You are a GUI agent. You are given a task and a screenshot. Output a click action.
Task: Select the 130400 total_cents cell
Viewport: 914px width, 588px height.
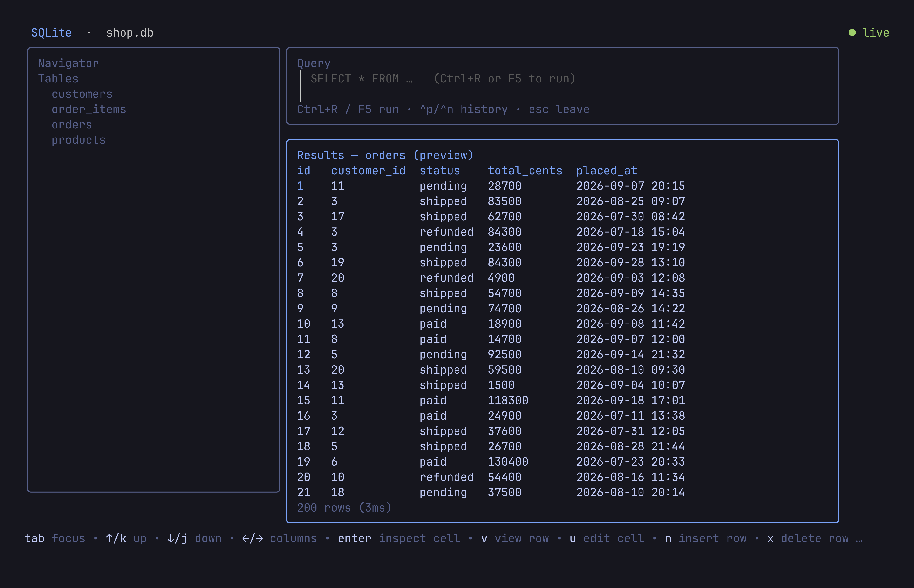coord(508,462)
